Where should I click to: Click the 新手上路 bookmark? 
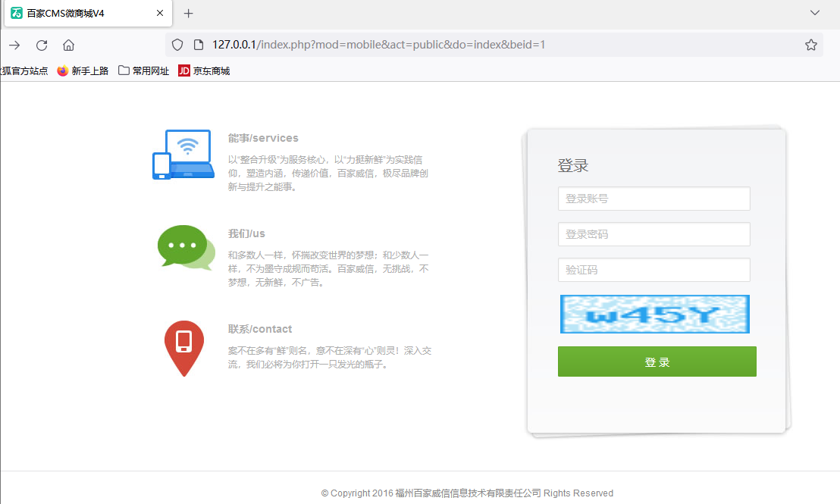tap(82, 70)
